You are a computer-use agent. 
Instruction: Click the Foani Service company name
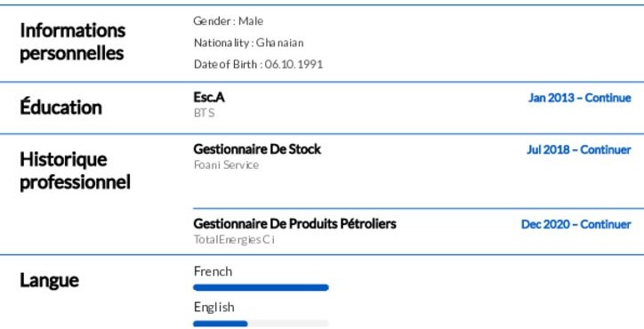click(x=226, y=165)
